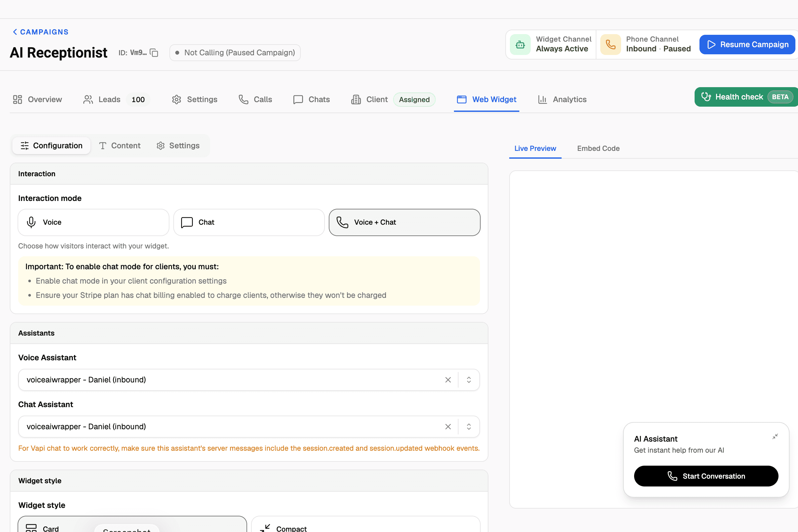Run the Health check
Viewport: 798px width, 532px height.
point(746,97)
